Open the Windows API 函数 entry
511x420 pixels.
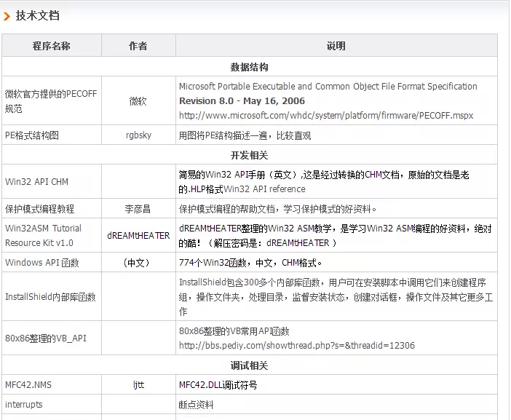(x=42, y=263)
